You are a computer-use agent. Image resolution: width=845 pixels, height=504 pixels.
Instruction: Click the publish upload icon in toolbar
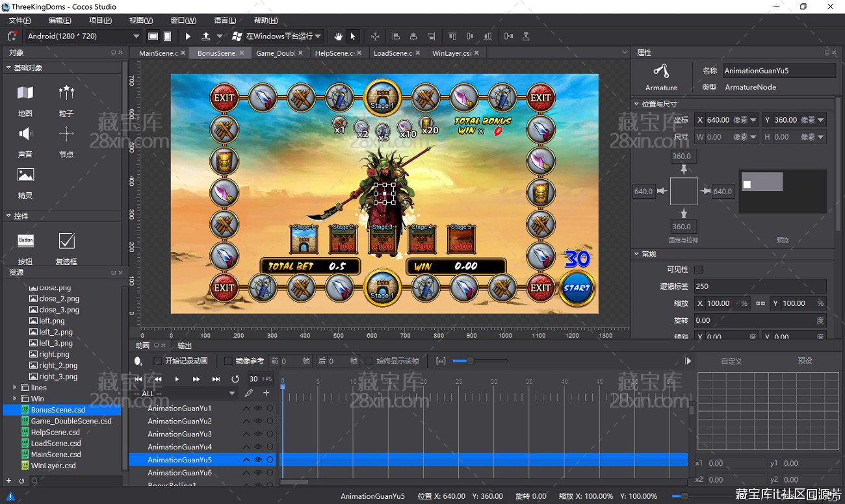pyautogui.click(x=206, y=36)
